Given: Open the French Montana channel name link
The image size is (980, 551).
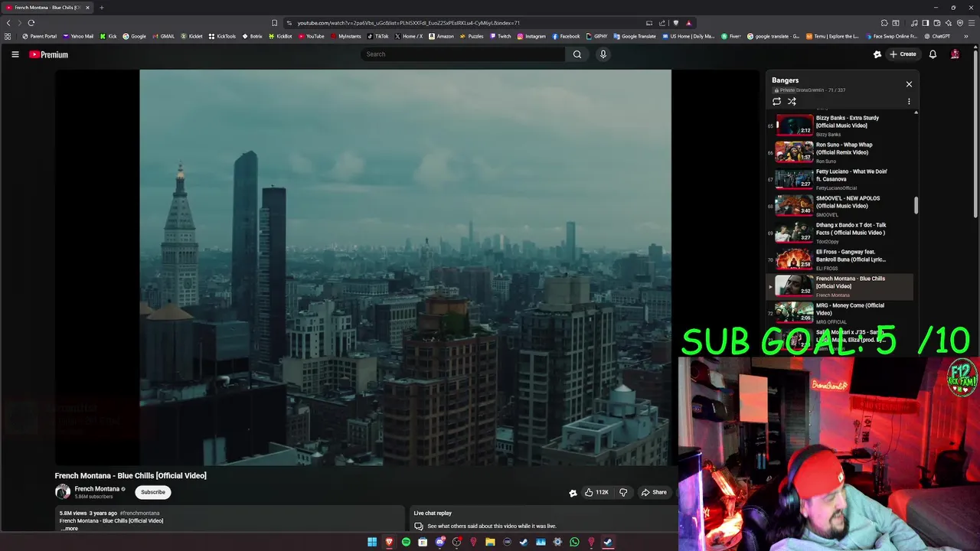Looking at the screenshot, I should (x=96, y=489).
